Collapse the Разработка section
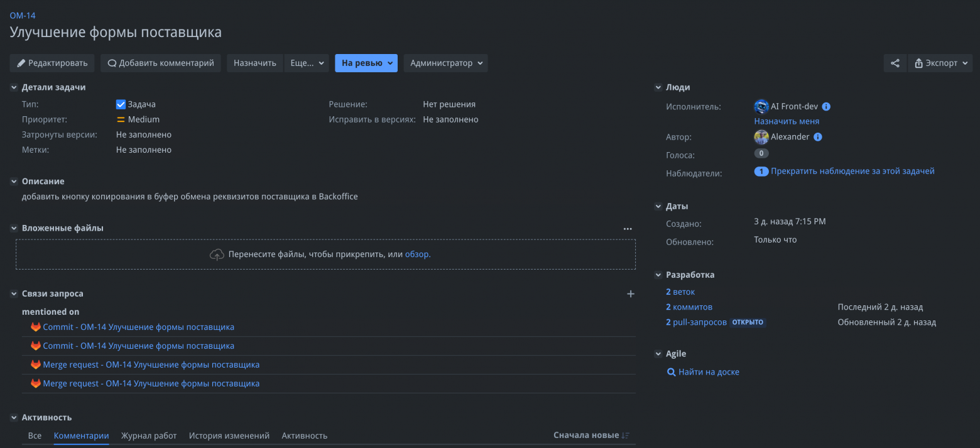The width and height of the screenshot is (980, 448). [x=658, y=275]
